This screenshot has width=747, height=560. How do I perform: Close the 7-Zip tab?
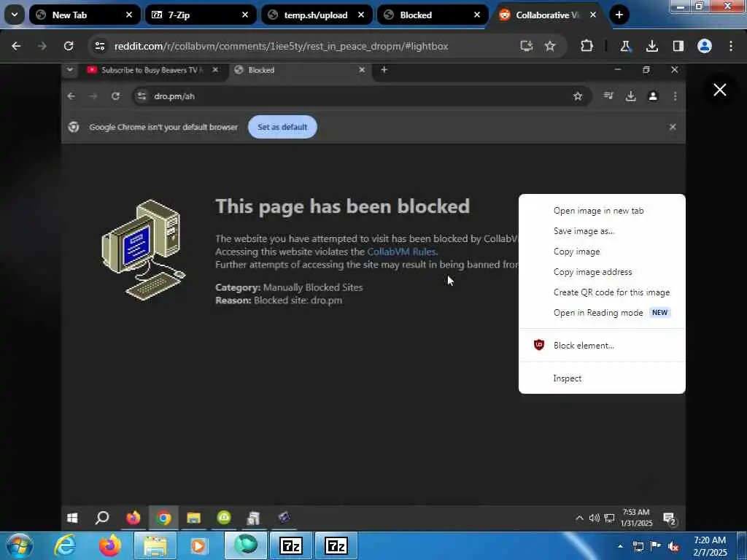(x=245, y=15)
